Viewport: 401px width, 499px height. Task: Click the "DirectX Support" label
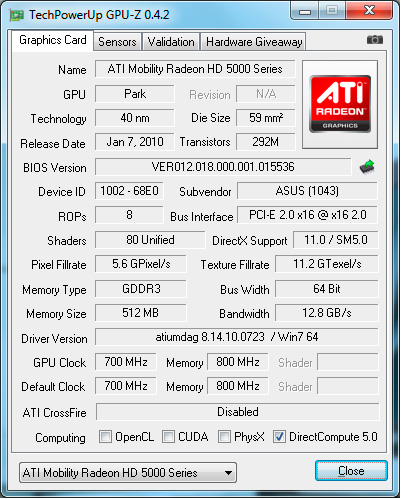pos(250,241)
